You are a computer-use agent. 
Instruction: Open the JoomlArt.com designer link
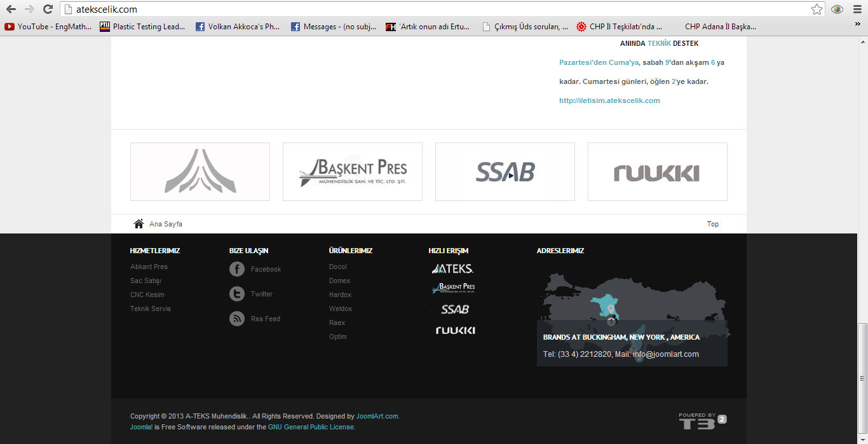tap(377, 416)
